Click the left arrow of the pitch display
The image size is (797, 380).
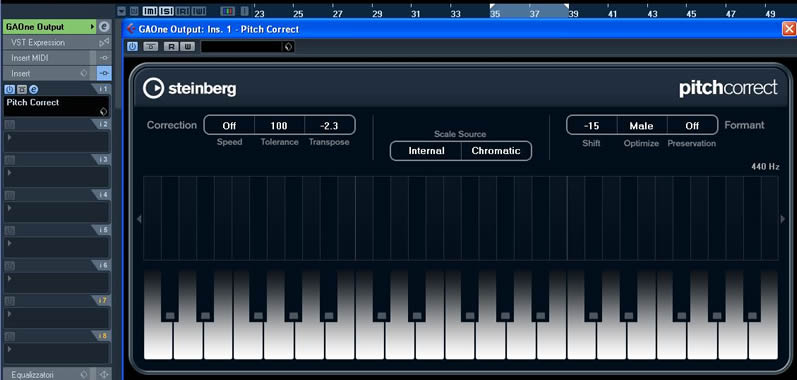[x=139, y=219]
